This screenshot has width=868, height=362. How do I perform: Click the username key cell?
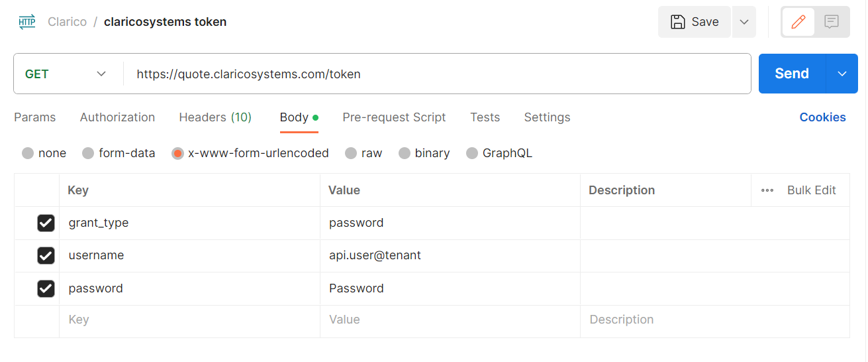tap(189, 255)
